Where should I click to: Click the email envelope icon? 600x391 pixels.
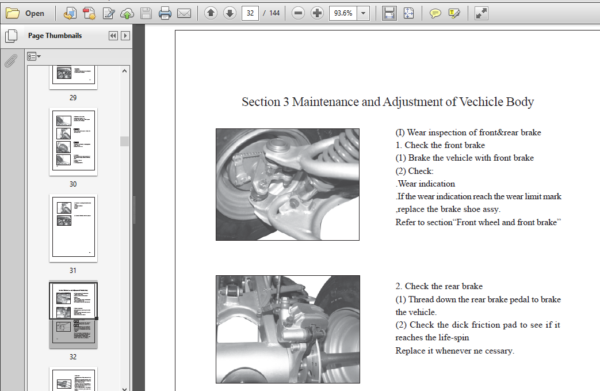184,13
